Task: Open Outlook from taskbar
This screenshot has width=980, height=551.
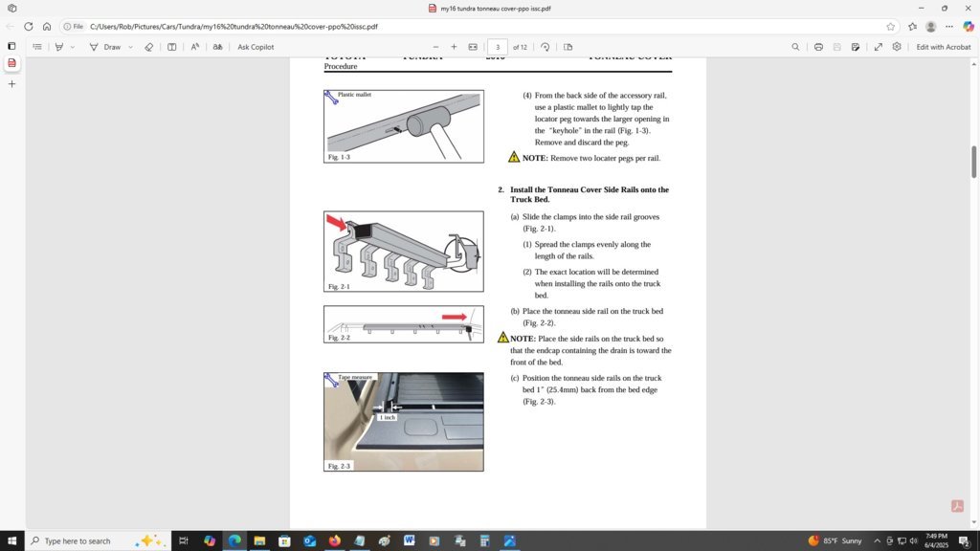Action: pyautogui.click(x=309, y=541)
